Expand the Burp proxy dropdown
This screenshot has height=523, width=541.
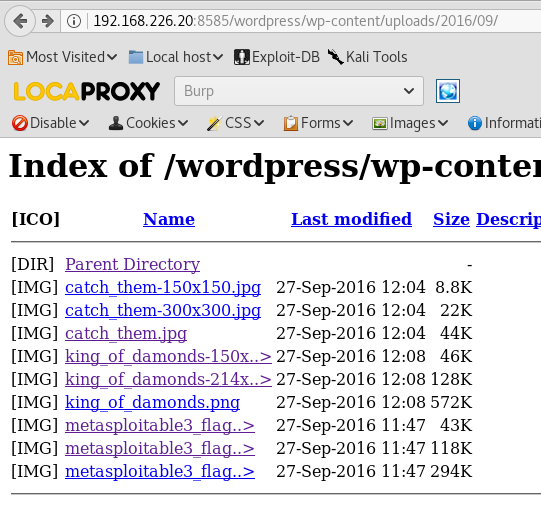coord(299,91)
